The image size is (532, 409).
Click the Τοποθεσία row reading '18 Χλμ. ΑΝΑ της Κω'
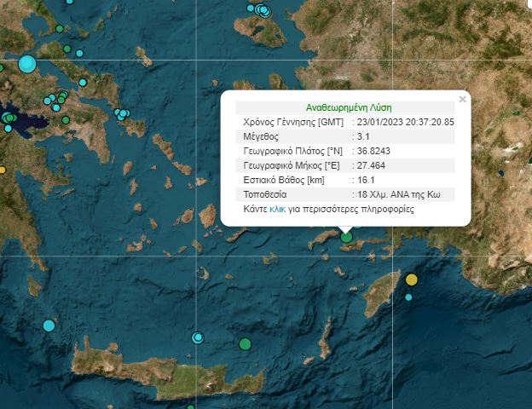pyautogui.click(x=397, y=194)
